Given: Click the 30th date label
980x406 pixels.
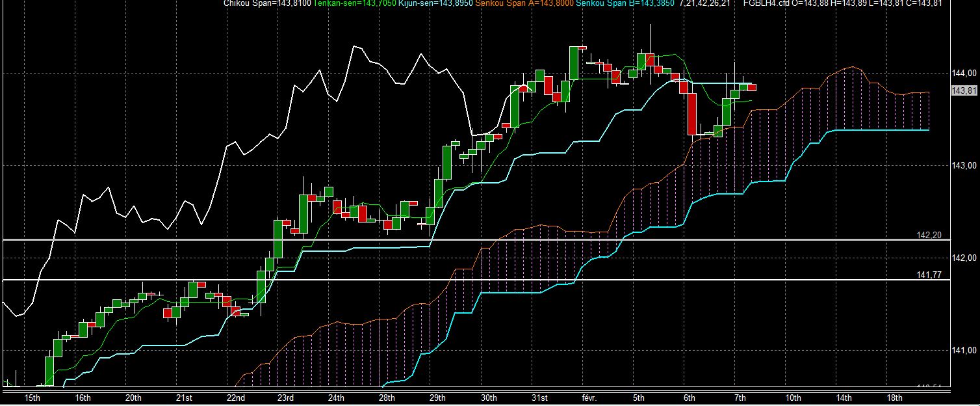Looking at the screenshot, I should click(x=489, y=398).
